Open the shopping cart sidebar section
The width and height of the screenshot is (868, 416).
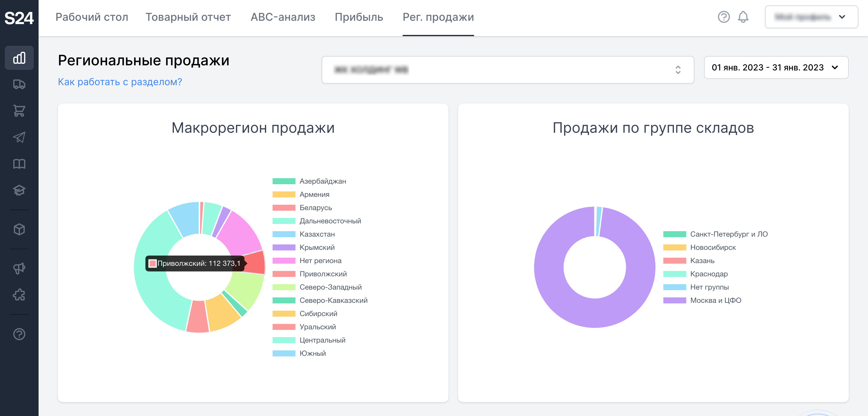(x=19, y=111)
